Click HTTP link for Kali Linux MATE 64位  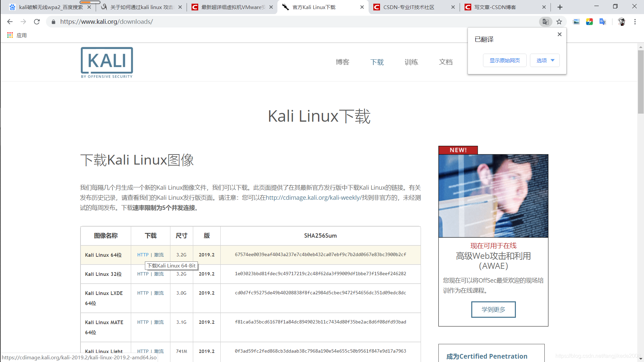pyautogui.click(x=143, y=322)
